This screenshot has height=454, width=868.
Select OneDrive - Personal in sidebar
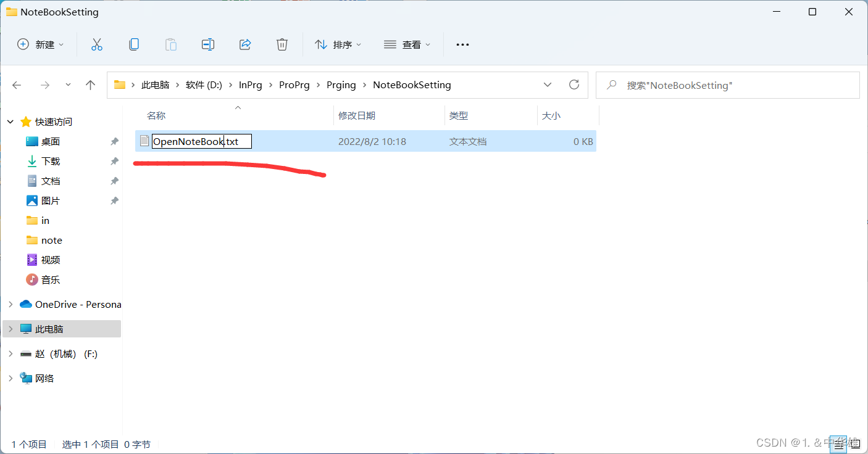pyautogui.click(x=78, y=304)
